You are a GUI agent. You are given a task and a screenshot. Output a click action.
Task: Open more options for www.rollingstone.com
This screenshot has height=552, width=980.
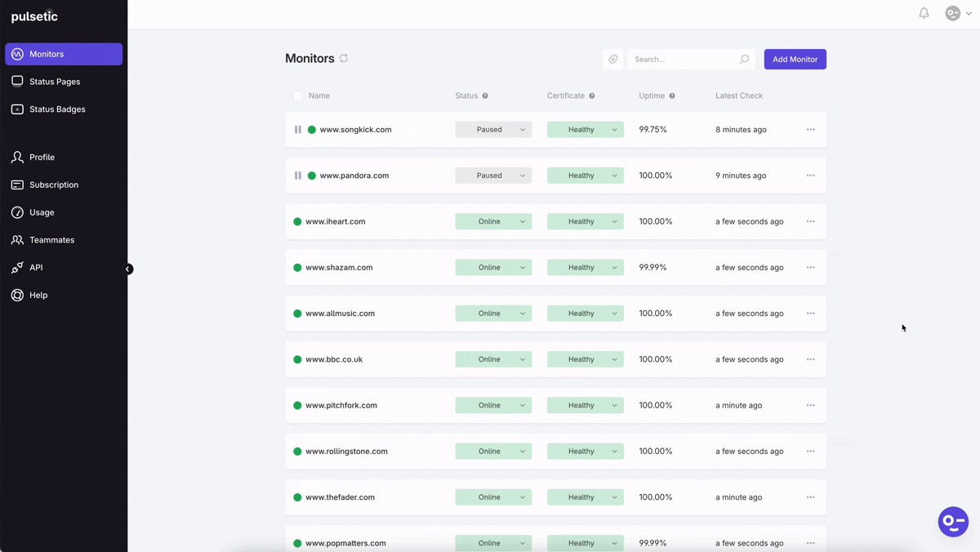811,451
